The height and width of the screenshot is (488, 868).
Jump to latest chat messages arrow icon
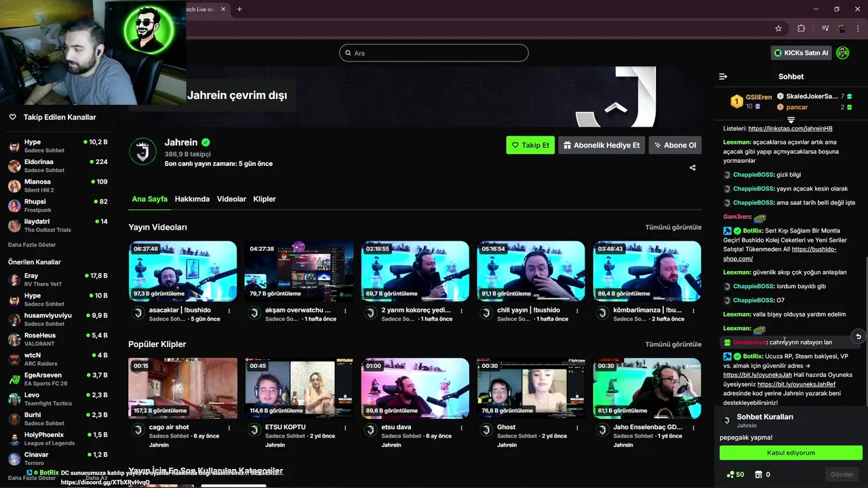[858, 337]
